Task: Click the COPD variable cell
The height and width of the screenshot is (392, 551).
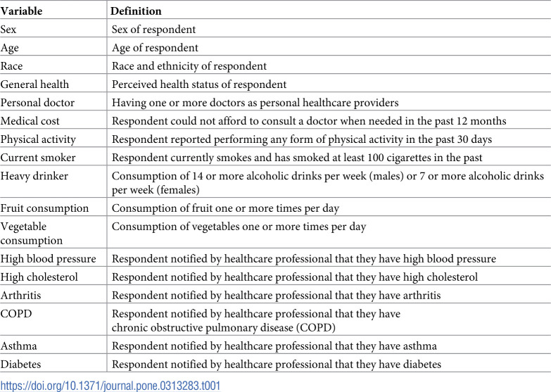Action: point(14,314)
